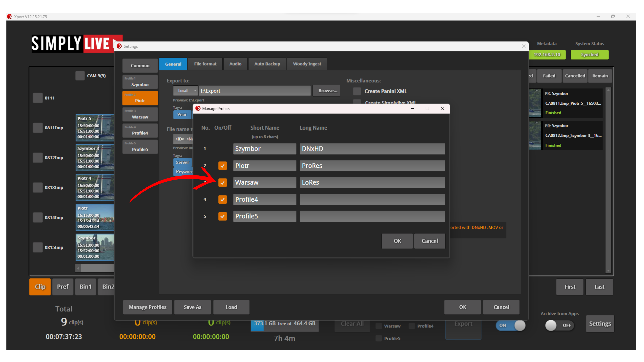644x362 pixels.
Task: Uncheck the Profile4 On/Off checkbox
Action: coord(222,199)
